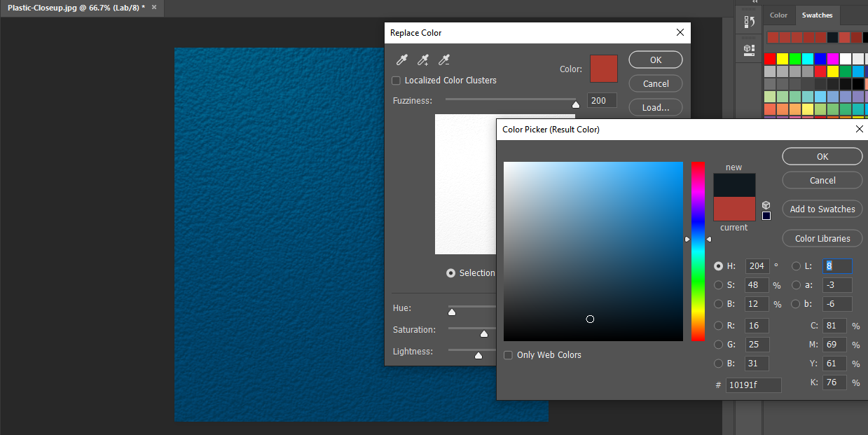
Task: Click the Replace Color sample color swatch
Action: click(x=604, y=69)
